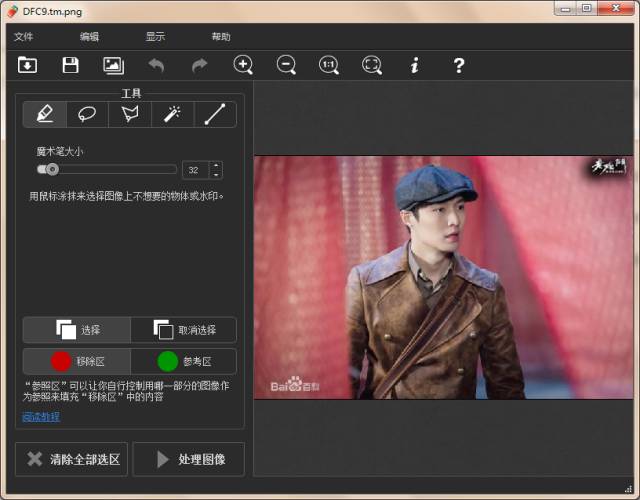Toggle the 选择 selection mode
This screenshot has height=500, width=640.
77,330
